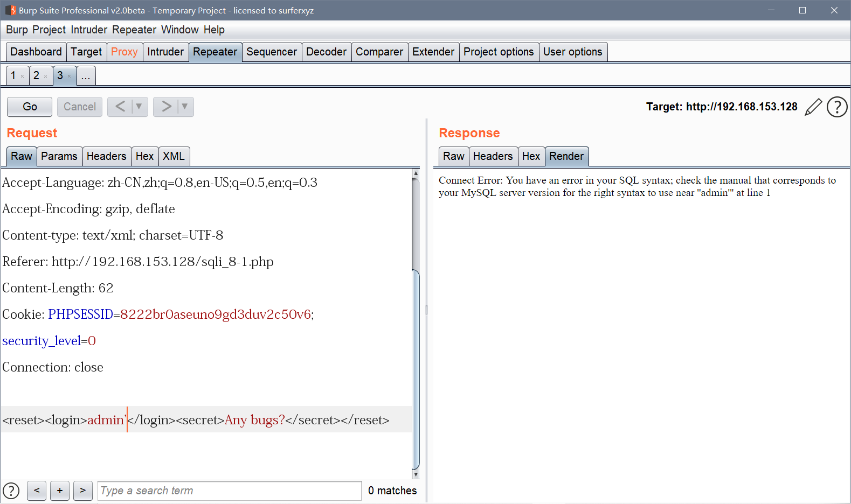Open the Repeater menu
This screenshot has height=504, width=851.
pos(134,30)
